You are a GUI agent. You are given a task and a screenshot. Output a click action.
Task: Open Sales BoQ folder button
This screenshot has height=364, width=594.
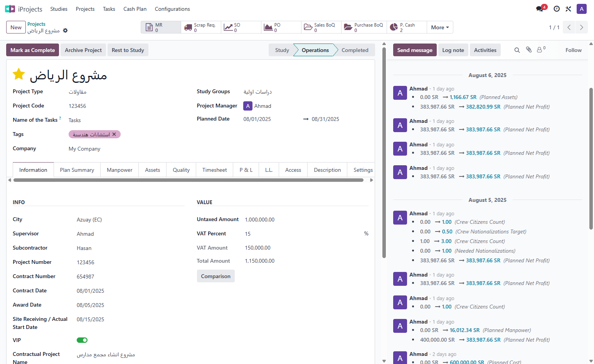[x=321, y=27]
